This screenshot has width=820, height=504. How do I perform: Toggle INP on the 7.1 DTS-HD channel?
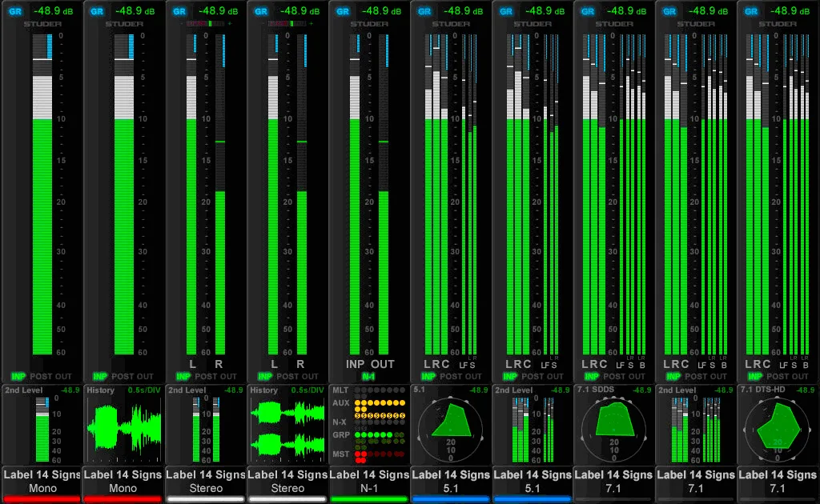point(754,376)
